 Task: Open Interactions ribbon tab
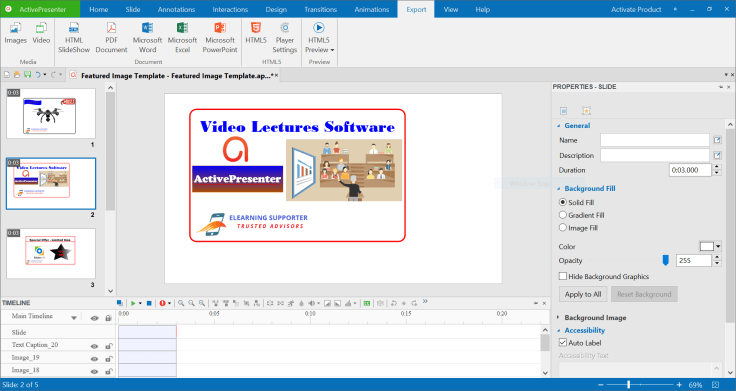coord(230,9)
